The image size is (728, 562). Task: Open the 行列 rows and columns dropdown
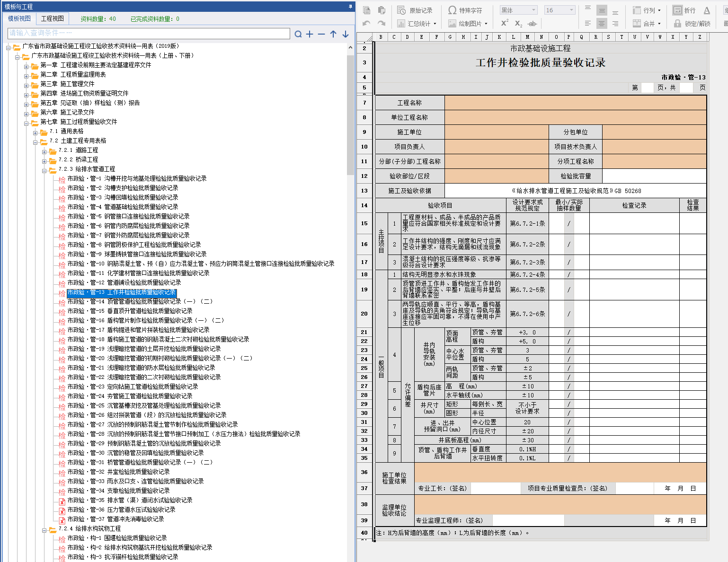point(647,10)
